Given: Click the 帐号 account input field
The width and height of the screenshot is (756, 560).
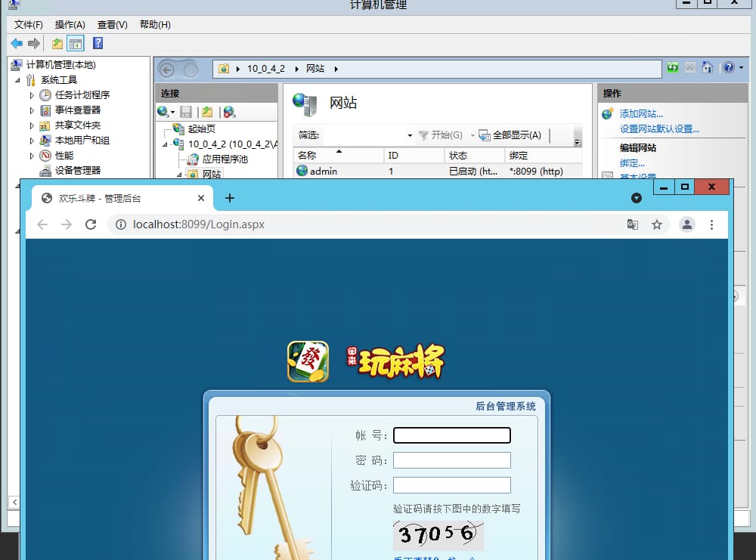Looking at the screenshot, I should 451,435.
